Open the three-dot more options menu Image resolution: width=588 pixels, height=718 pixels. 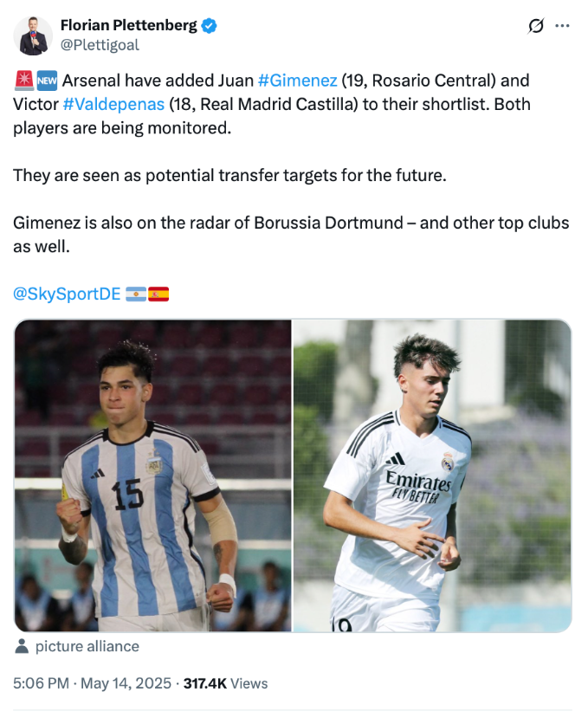pos(562,26)
